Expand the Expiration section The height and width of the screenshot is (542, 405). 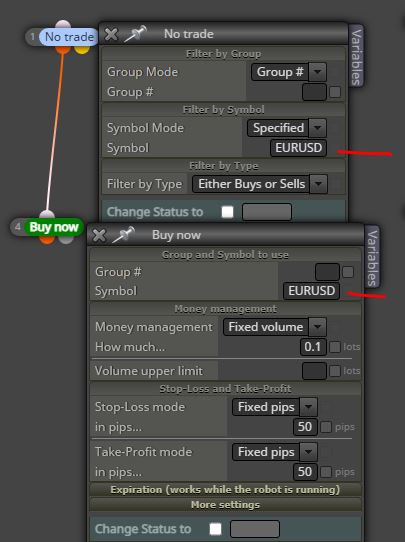coord(225,490)
